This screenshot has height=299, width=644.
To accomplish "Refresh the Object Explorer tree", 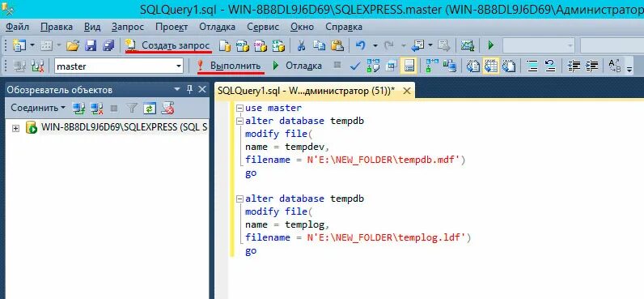I will click(x=150, y=108).
